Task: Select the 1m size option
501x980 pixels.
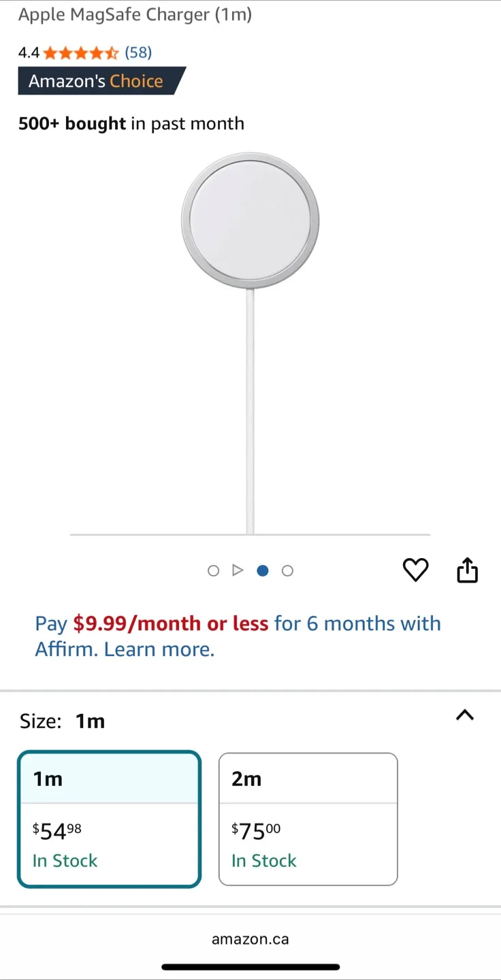Action: (x=109, y=818)
